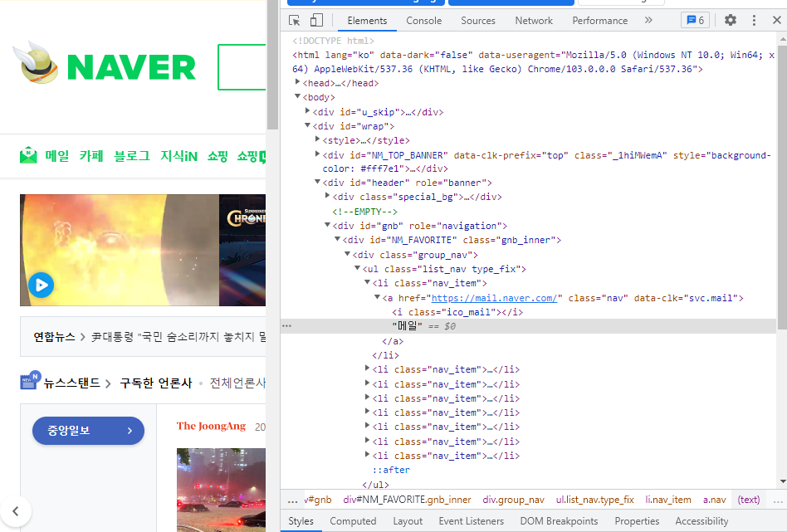Viewport: 787px width, 532px height.
Task: Click the Naver search input box
Action: coord(242,67)
